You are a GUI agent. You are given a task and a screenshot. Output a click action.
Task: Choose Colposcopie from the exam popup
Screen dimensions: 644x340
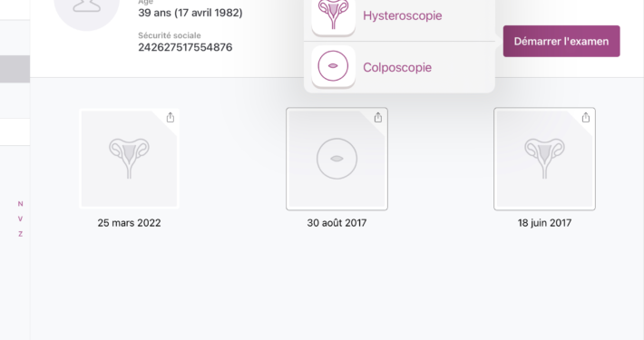click(x=397, y=67)
